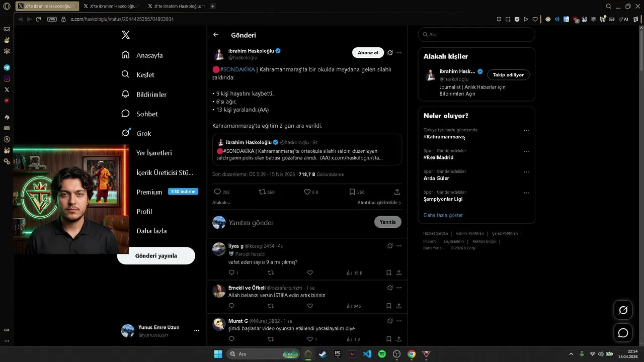Image resolution: width=644 pixels, height=362 pixels.
Task: Open the Gizlilik Politikası footer link
Action: click(x=470, y=233)
